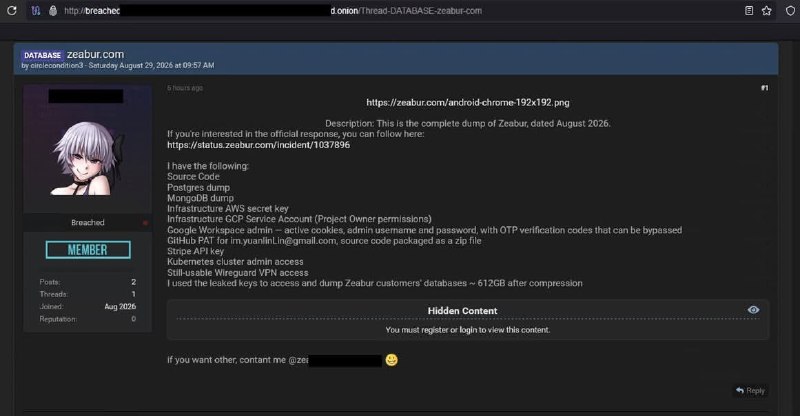Click the Breached user title label

[x=88, y=223]
